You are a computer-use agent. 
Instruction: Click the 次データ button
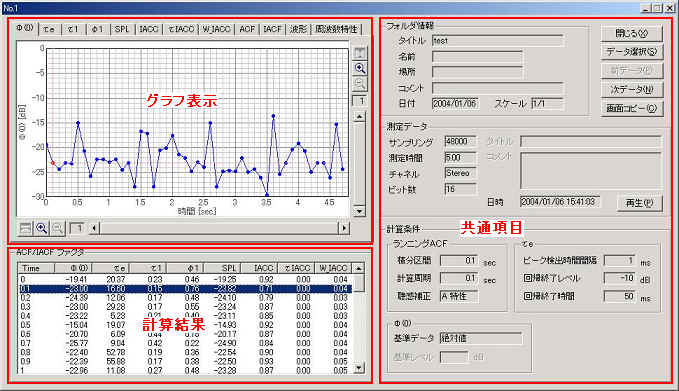click(632, 89)
